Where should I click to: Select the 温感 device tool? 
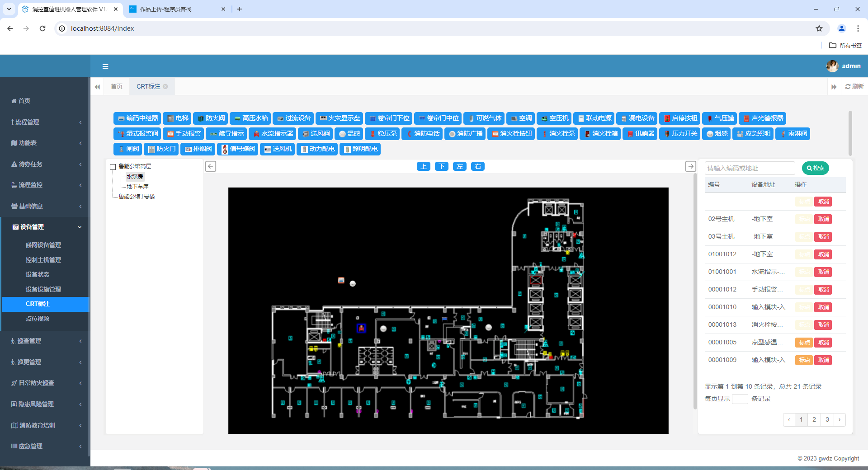(349, 133)
